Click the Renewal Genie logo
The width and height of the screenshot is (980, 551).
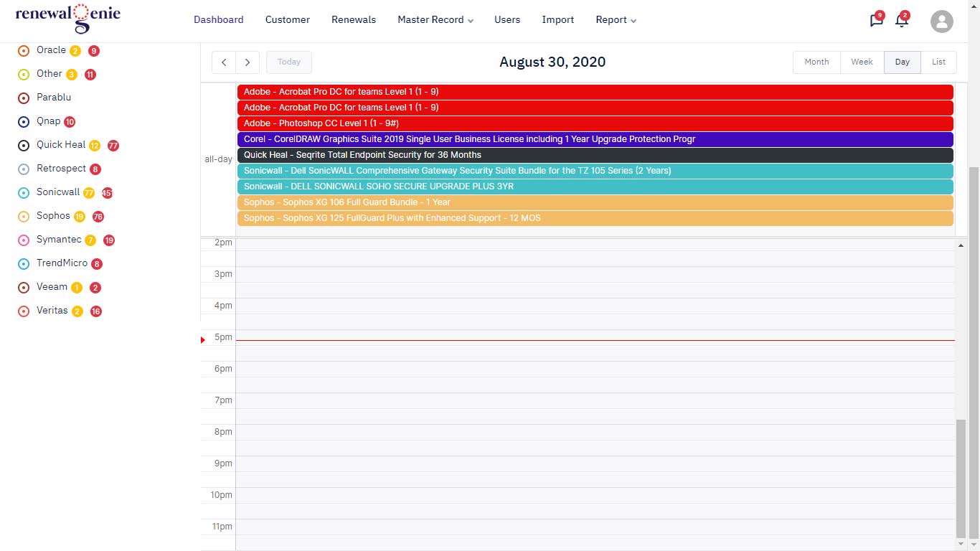[x=68, y=19]
